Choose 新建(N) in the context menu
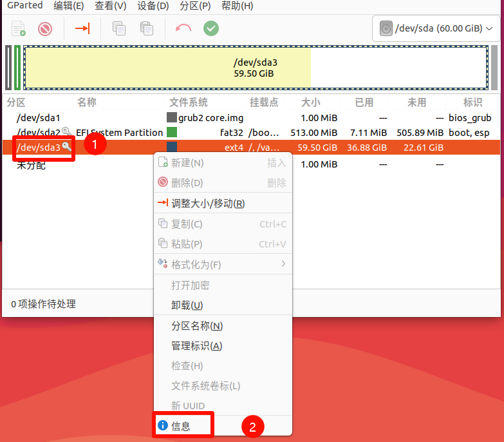This screenshot has height=442, width=504. (x=223, y=163)
